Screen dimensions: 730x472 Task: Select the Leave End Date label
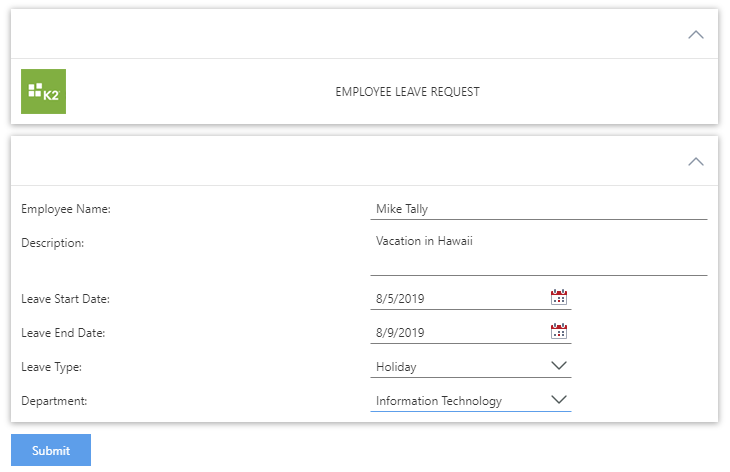point(63,333)
